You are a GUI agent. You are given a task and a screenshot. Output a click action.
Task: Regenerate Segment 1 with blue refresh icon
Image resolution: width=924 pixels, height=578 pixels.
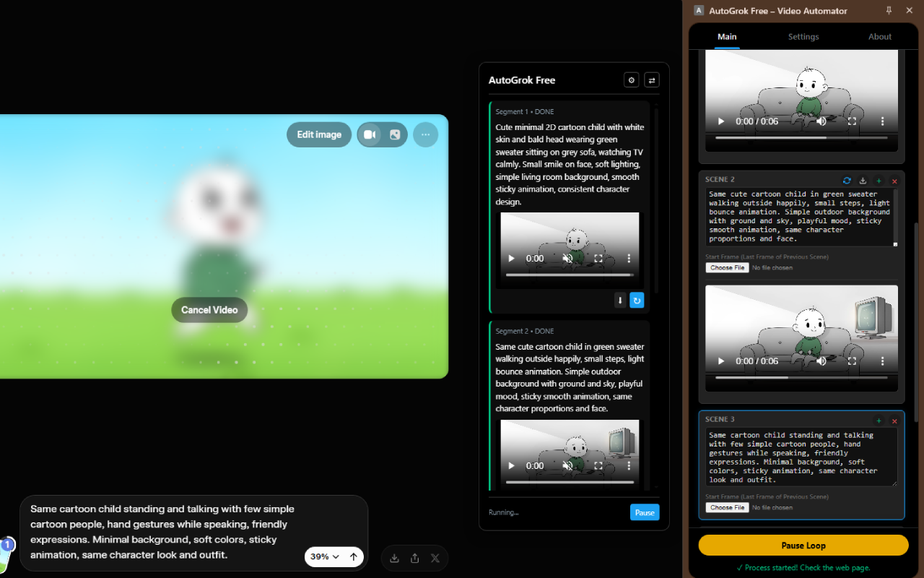click(637, 301)
